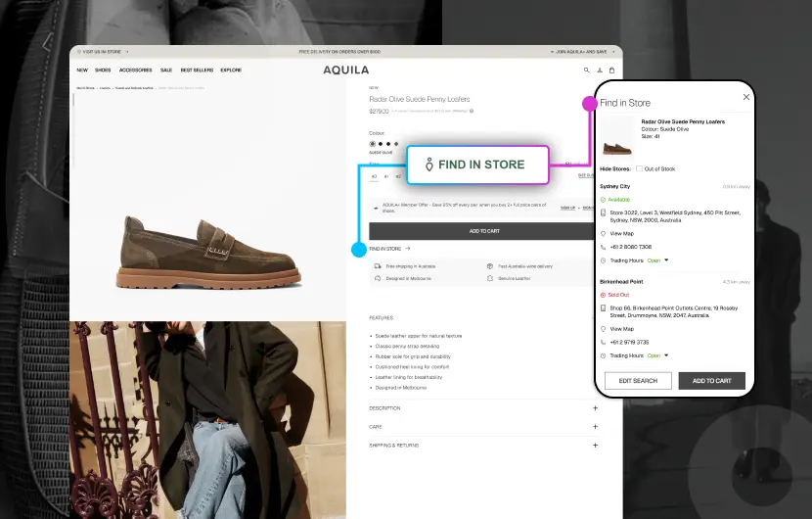
Task: Open the search icon in the header
Action: click(586, 70)
